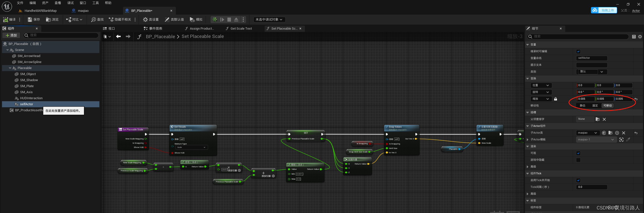
Task: Open play options three-dot menu
Action: point(243,20)
